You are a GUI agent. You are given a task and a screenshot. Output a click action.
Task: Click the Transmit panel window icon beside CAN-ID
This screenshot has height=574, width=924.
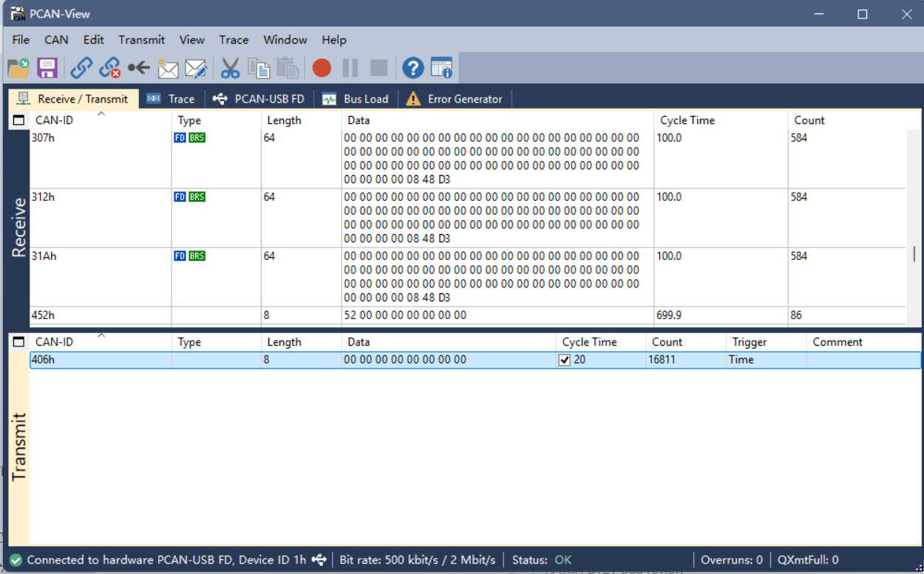[19, 342]
